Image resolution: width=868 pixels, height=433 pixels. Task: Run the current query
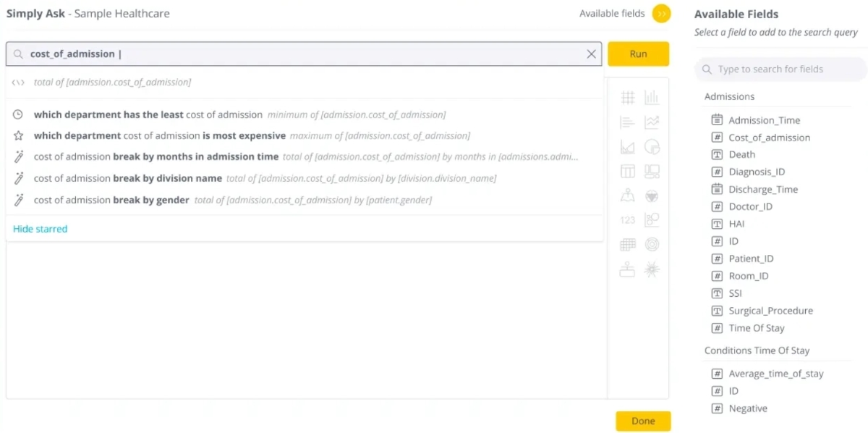pyautogui.click(x=639, y=53)
